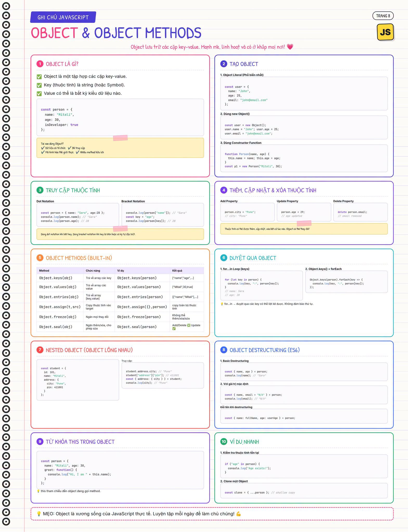Screen dimensions: 408x532
Task: Click the 'TRANG 8' page badge
Action: click(x=383, y=16)
